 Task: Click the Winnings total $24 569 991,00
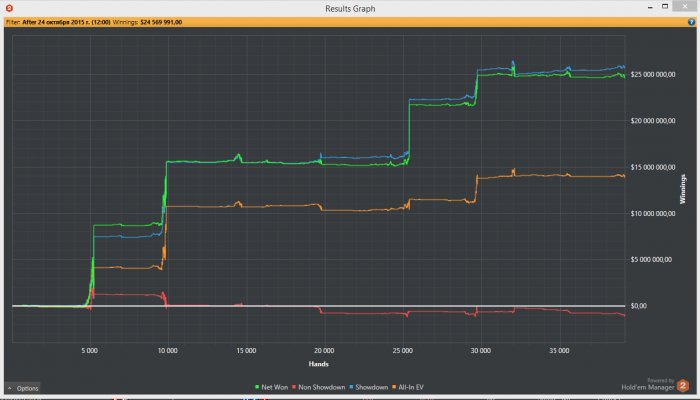tap(161, 22)
